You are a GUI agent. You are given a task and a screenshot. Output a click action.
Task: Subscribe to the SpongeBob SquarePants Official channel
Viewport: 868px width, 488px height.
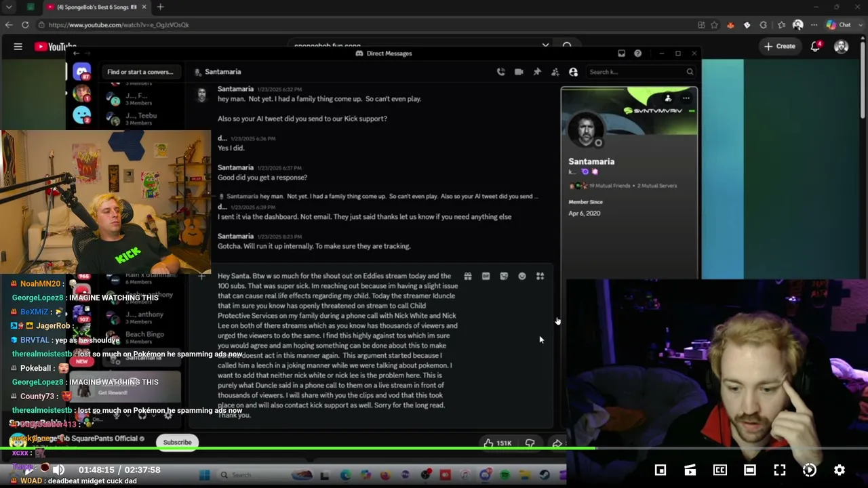(177, 443)
